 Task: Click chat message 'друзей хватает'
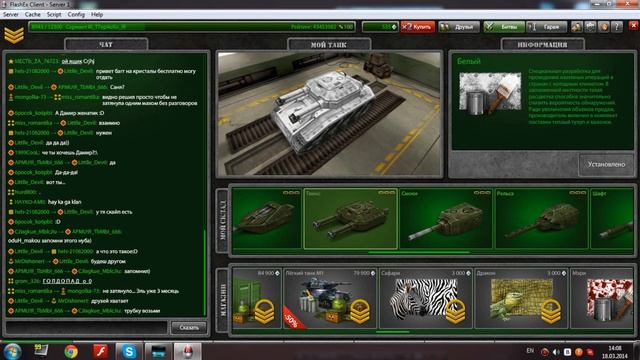[109, 301]
